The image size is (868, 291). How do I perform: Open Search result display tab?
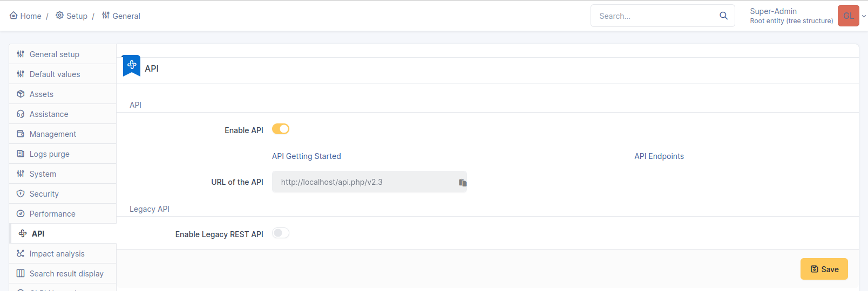[63, 273]
